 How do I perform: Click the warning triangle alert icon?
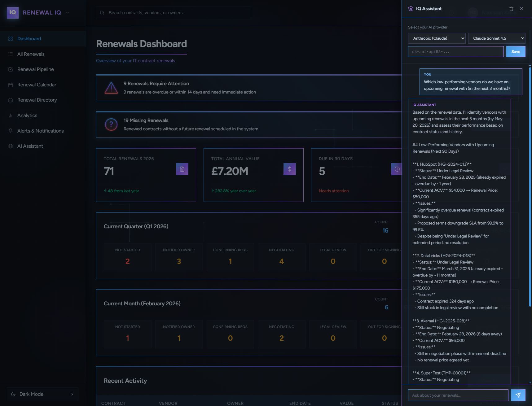[111, 88]
